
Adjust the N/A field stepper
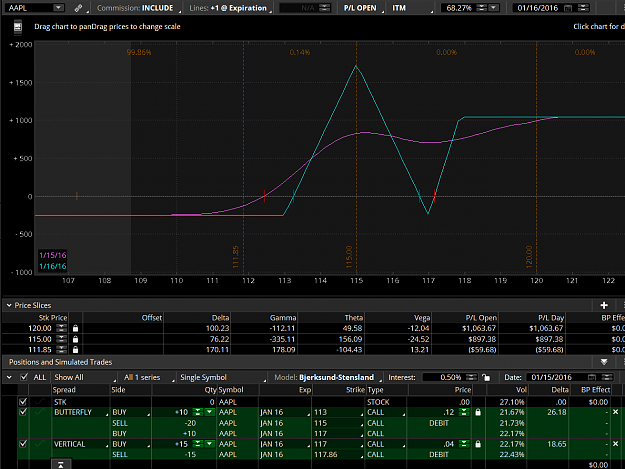pos(325,8)
